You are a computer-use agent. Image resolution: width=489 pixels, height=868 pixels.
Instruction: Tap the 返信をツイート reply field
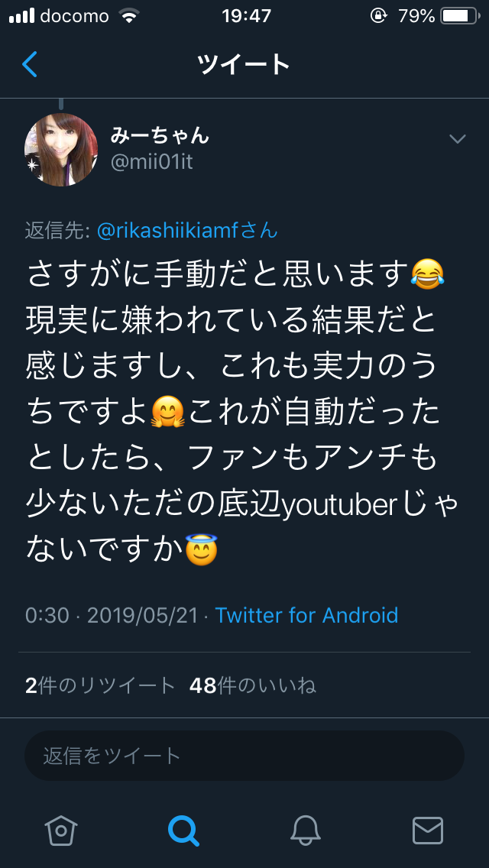pyautogui.click(x=244, y=756)
